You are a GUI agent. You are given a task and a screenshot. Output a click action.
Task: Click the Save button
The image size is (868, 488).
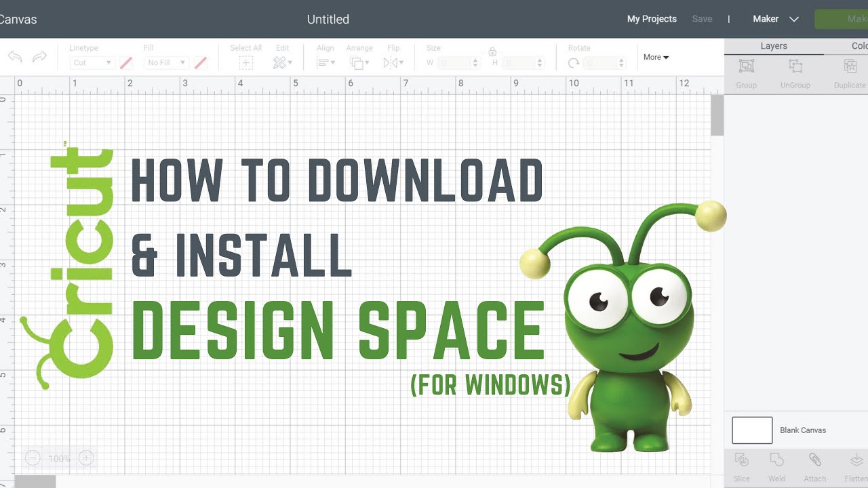702,19
